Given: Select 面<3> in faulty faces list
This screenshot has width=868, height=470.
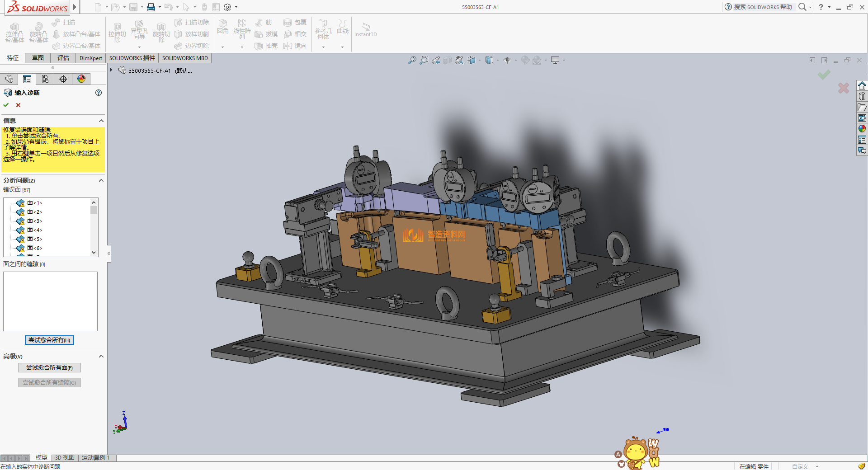Looking at the screenshot, I should tap(34, 221).
